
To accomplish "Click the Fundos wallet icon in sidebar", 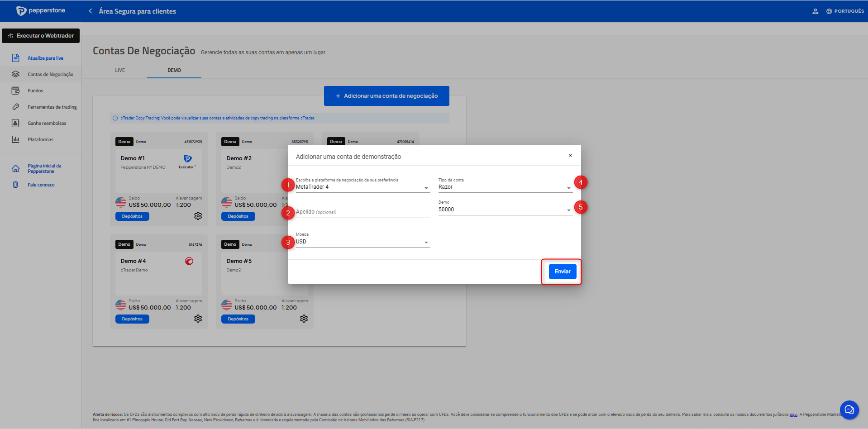I will click(x=15, y=91).
